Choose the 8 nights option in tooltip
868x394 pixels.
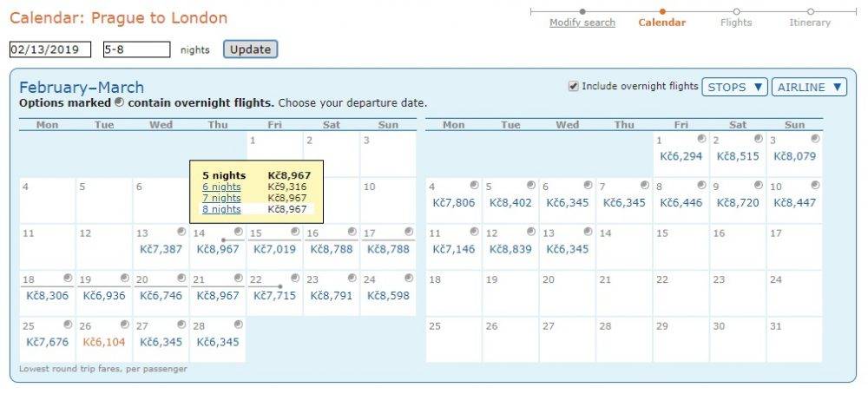click(221, 209)
